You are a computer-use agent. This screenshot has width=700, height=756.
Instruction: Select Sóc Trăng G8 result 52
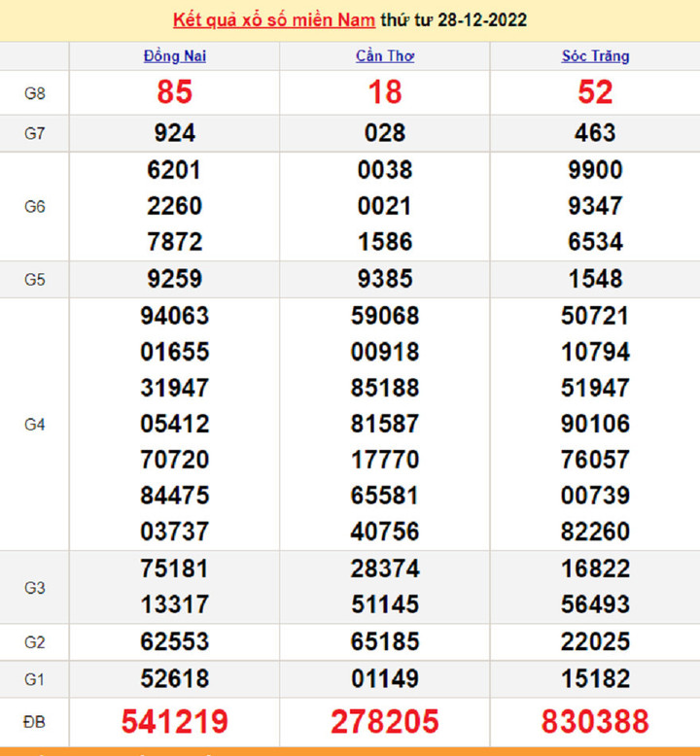pyautogui.click(x=595, y=92)
